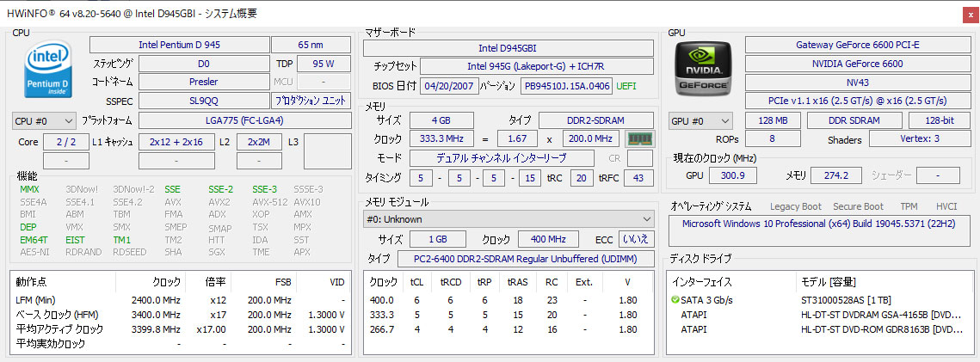Click the GPU clock 300.9 field
The image size is (980, 362).
732,175
